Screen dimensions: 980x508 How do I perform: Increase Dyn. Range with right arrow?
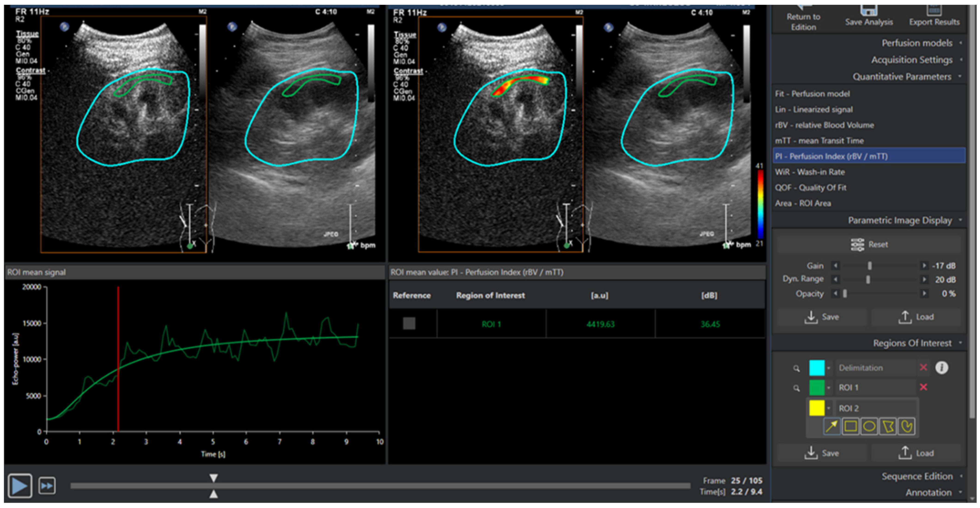pyautogui.click(x=924, y=280)
